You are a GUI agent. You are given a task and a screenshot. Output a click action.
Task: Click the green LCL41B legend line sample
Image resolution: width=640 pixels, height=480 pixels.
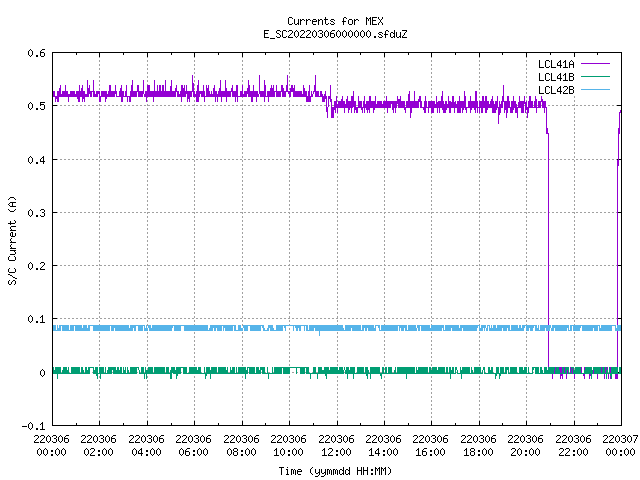pos(595,76)
